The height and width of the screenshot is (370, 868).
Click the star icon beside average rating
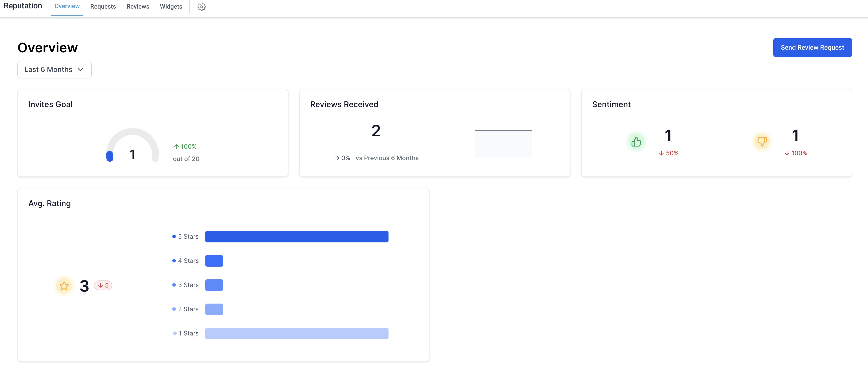coord(64,286)
